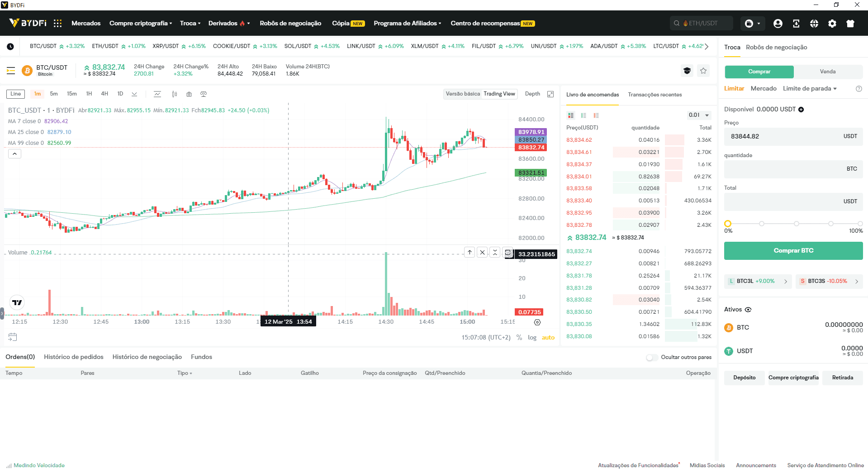Image resolution: width=868 pixels, height=469 pixels.
Task: Set amount slider to 100%
Action: coord(860,224)
